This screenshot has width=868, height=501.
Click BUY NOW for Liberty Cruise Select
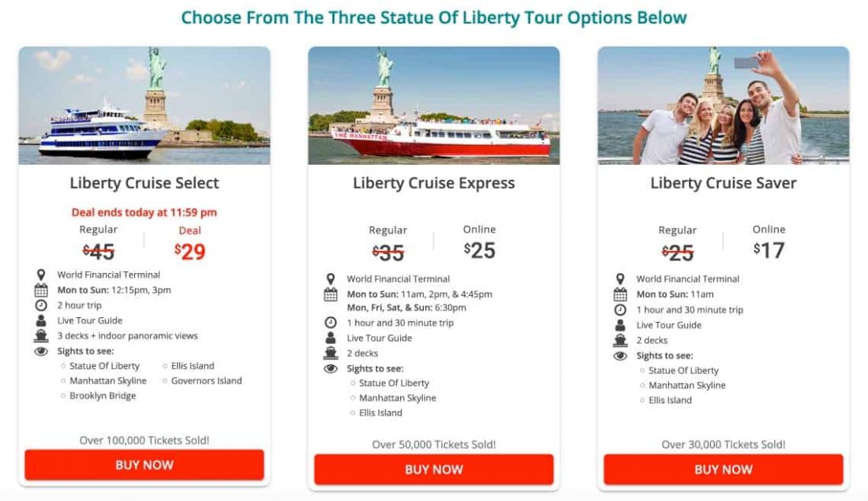point(145,465)
